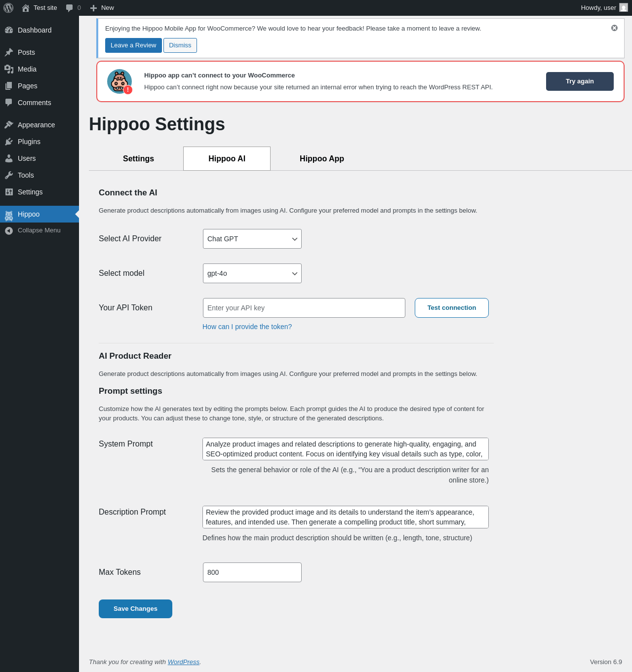The width and height of the screenshot is (632, 672).
Task: Click the Users person icon
Action: pyautogui.click(x=9, y=158)
